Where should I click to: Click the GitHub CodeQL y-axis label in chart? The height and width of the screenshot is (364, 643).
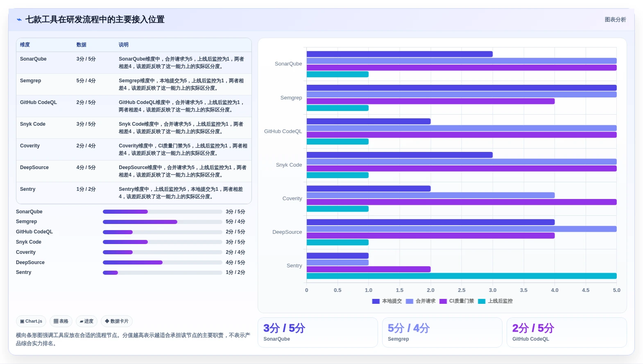pos(283,131)
